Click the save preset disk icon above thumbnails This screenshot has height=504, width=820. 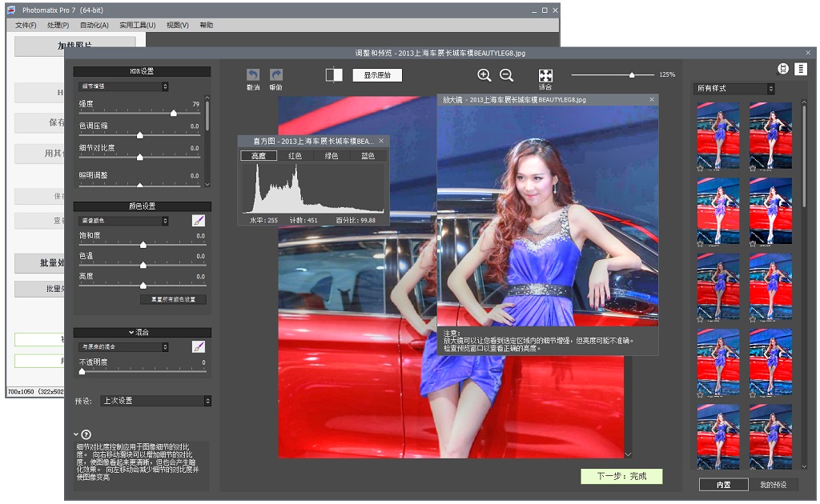click(x=783, y=69)
